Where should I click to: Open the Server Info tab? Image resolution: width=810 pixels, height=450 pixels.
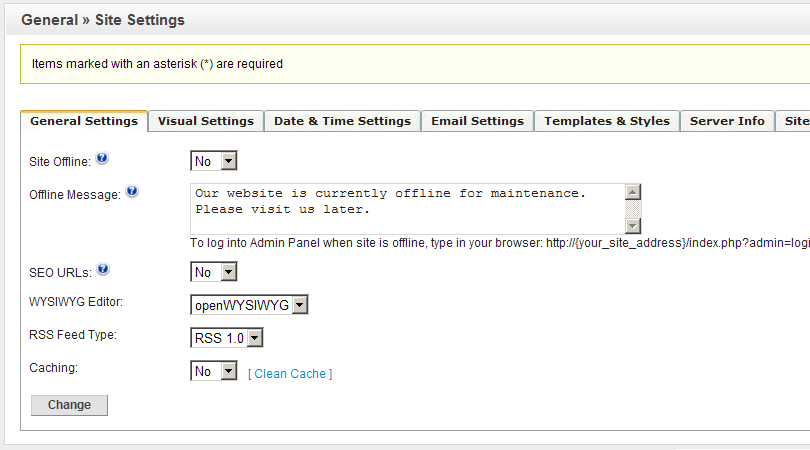pos(727,121)
